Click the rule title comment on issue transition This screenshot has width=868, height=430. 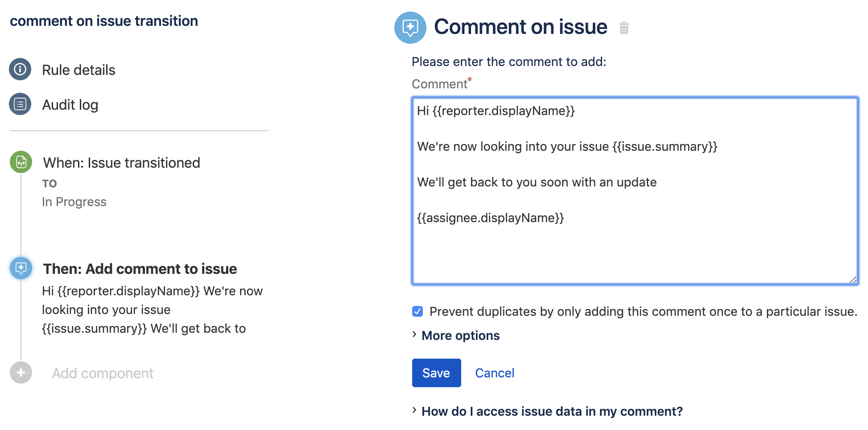(x=104, y=21)
